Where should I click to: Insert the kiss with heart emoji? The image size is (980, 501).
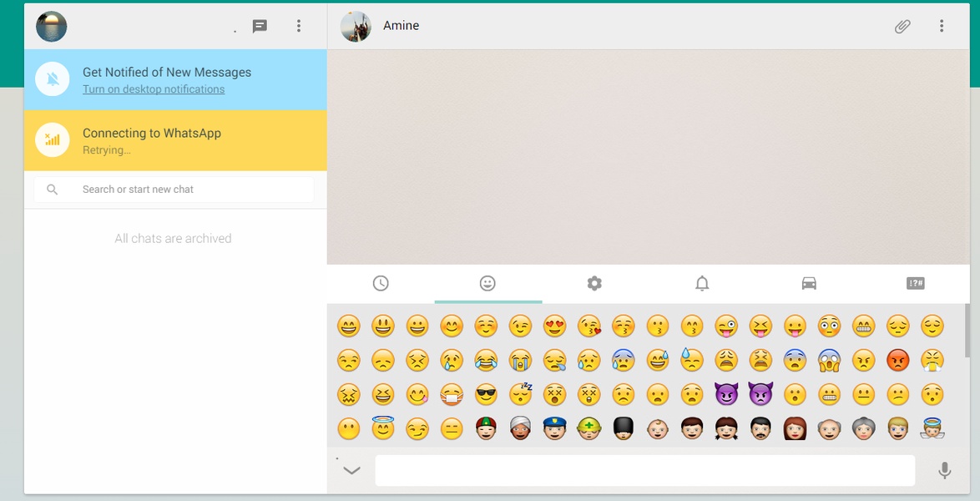589,326
